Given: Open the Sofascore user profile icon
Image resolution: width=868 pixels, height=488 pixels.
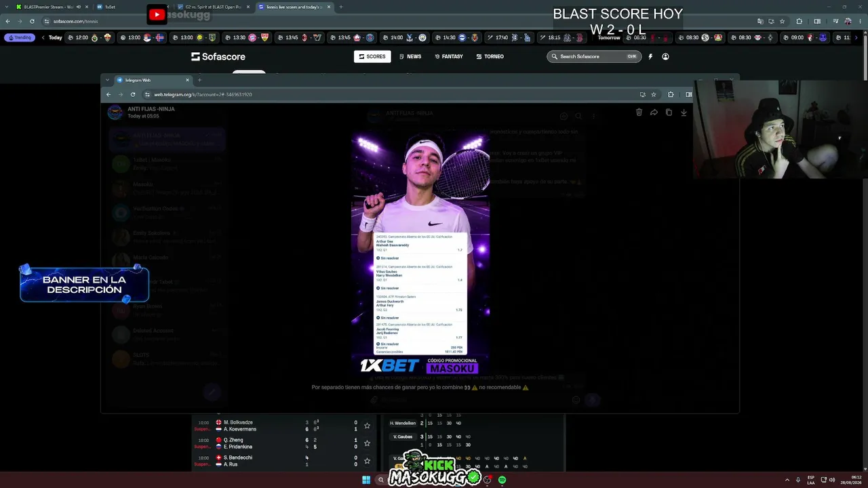Looking at the screenshot, I should coord(665,56).
